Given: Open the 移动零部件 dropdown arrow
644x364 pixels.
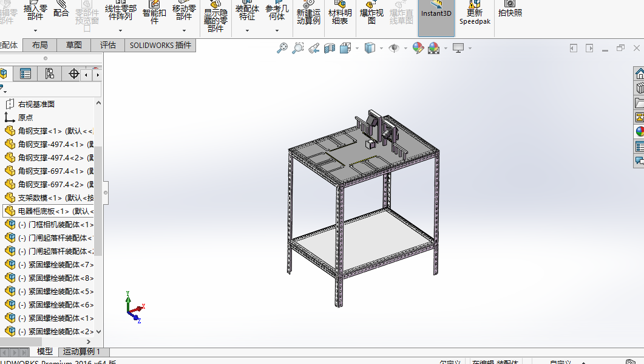Looking at the screenshot, I should click(184, 31).
